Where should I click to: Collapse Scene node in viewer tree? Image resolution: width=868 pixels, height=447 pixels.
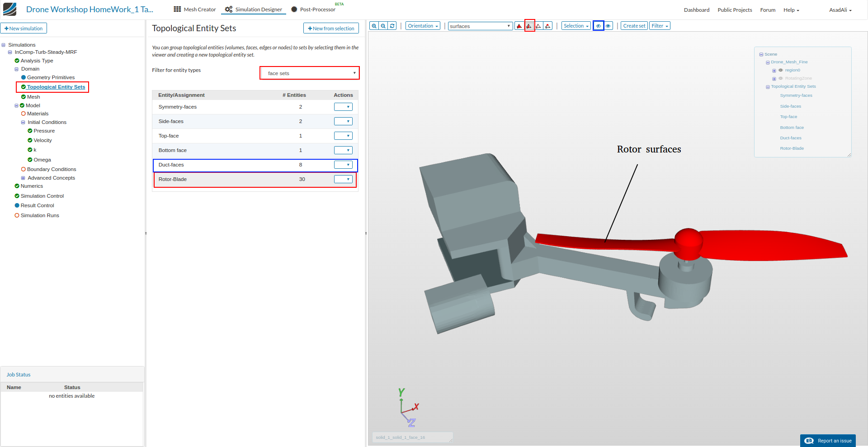point(761,54)
